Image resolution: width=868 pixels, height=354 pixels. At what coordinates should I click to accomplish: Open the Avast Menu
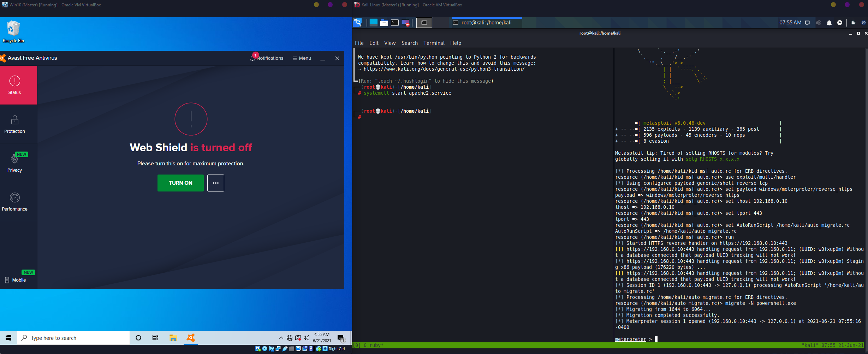coord(302,58)
